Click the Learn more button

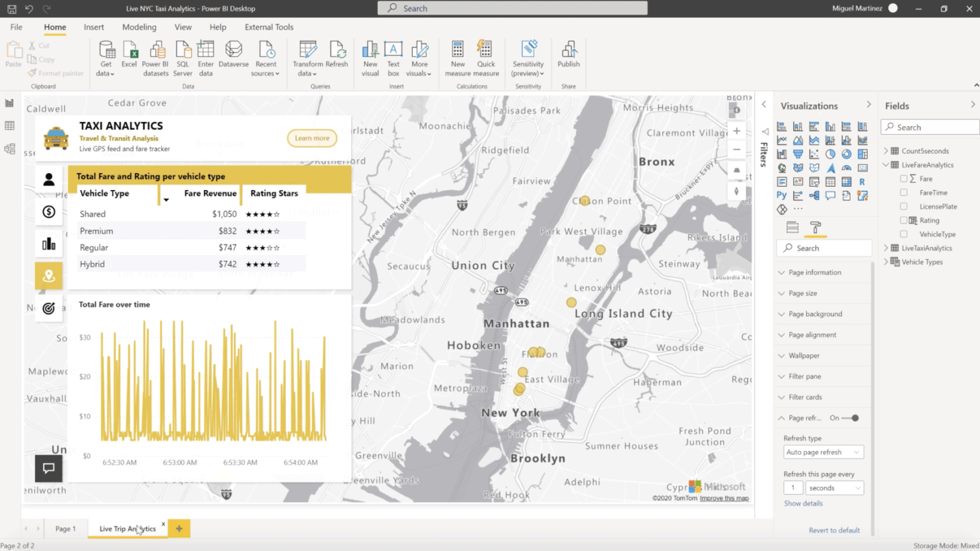312,138
